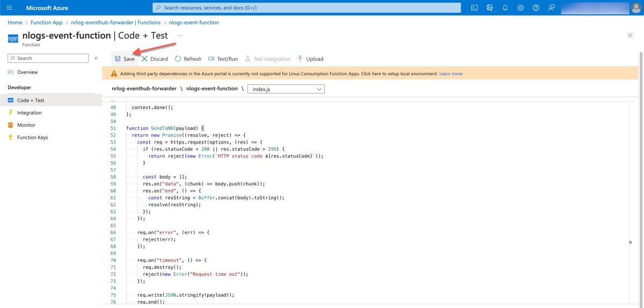The height and width of the screenshot is (308, 644).
Task: Open the feedback icon in header
Action: click(551, 8)
